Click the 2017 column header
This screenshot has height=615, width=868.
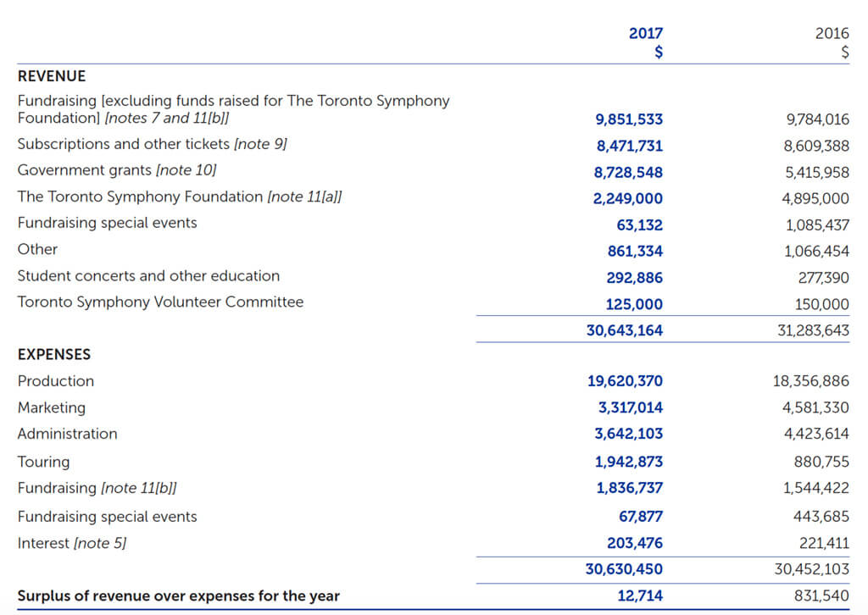pos(645,34)
